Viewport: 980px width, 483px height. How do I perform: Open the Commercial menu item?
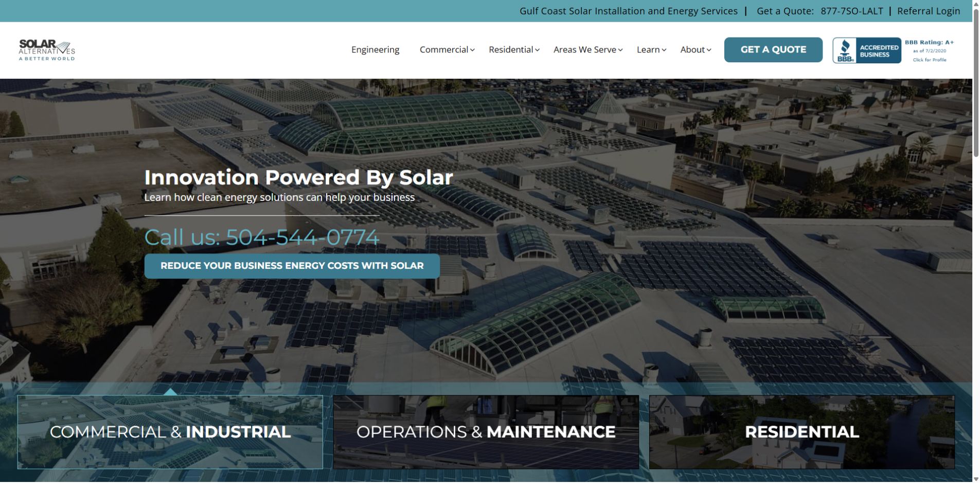coord(443,49)
